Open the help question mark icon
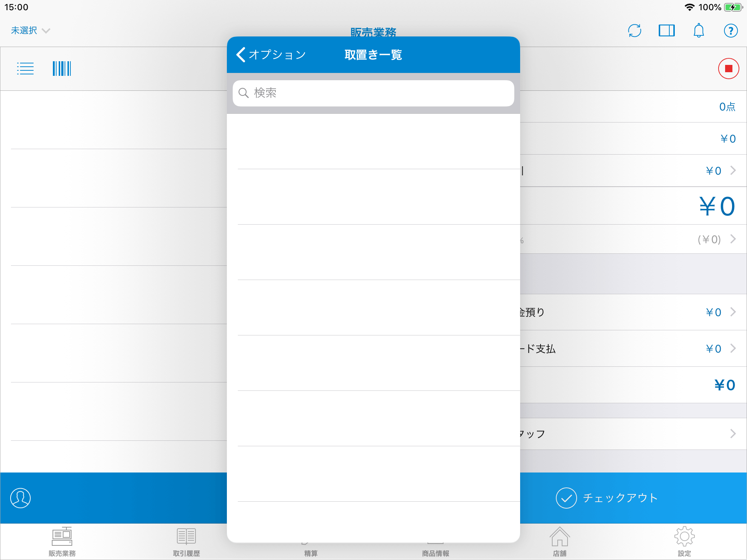Screen dimensions: 747x560 731,31
